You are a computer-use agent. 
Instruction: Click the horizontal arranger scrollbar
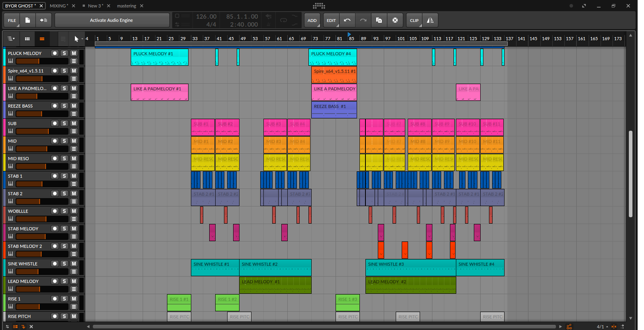324,326
